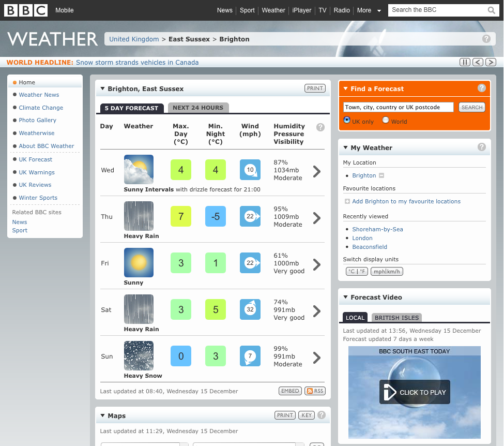This screenshot has width=504, height=446.
Task: Play the BBC South East Today video
Action: pyautogui.click(x=415, y=392)
